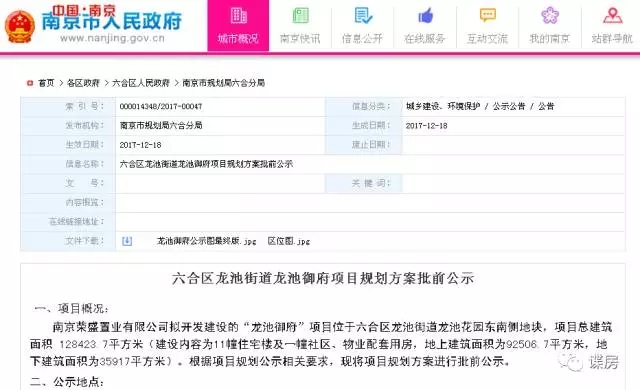Open the 城市概况 building icon tab
Viewport: 640px width, 390px height.
coord(238,16)
